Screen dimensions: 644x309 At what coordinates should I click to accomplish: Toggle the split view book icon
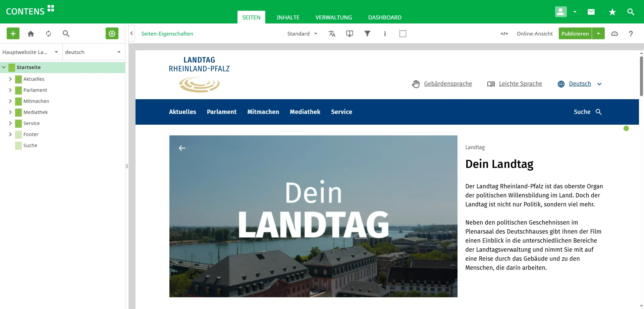(350, 34)
